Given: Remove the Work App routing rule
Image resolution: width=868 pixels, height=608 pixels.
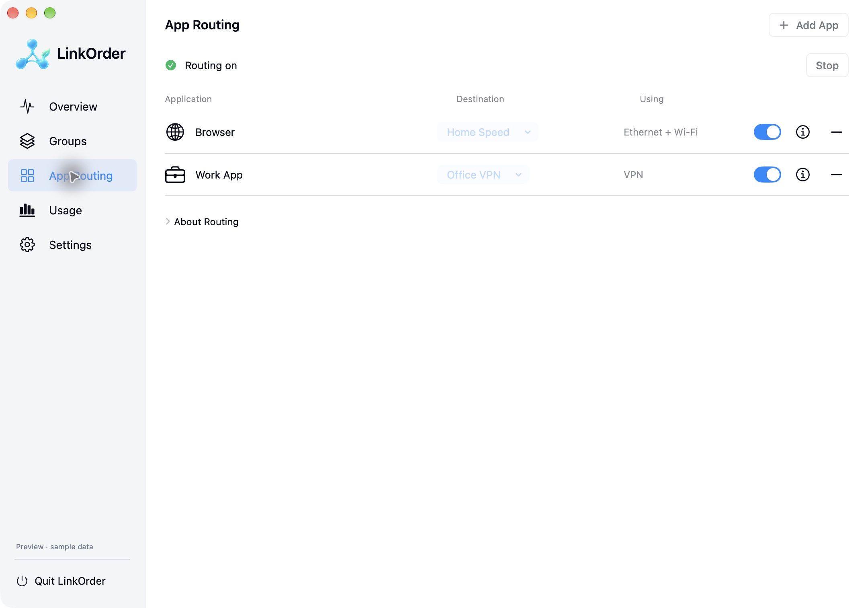Looking at the screenshot, I should (x=836, y=175).
